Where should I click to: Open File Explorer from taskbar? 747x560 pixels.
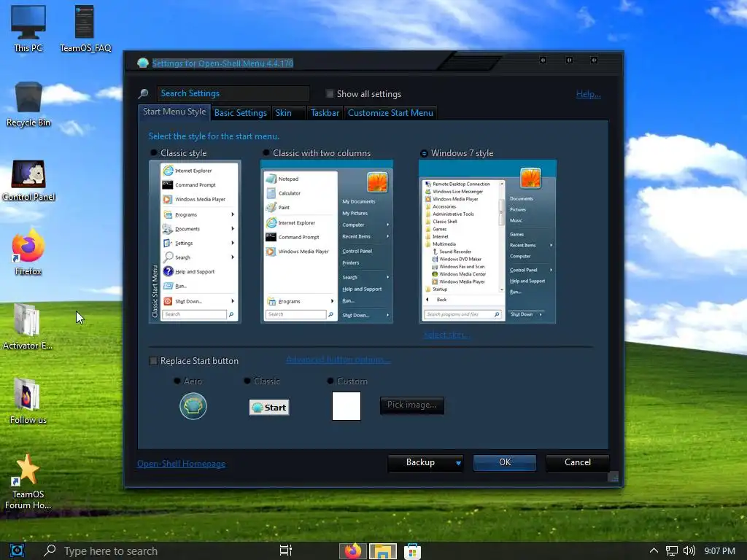[382, 551]
